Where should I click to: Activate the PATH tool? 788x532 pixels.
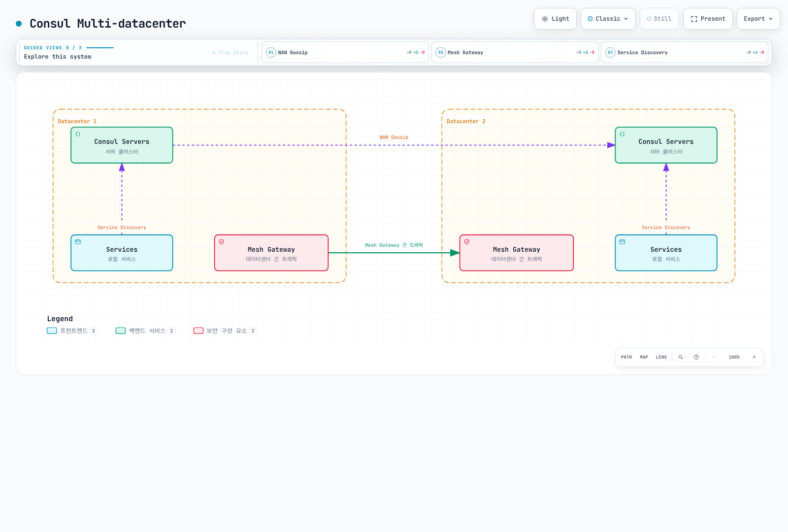coord(626,357)
